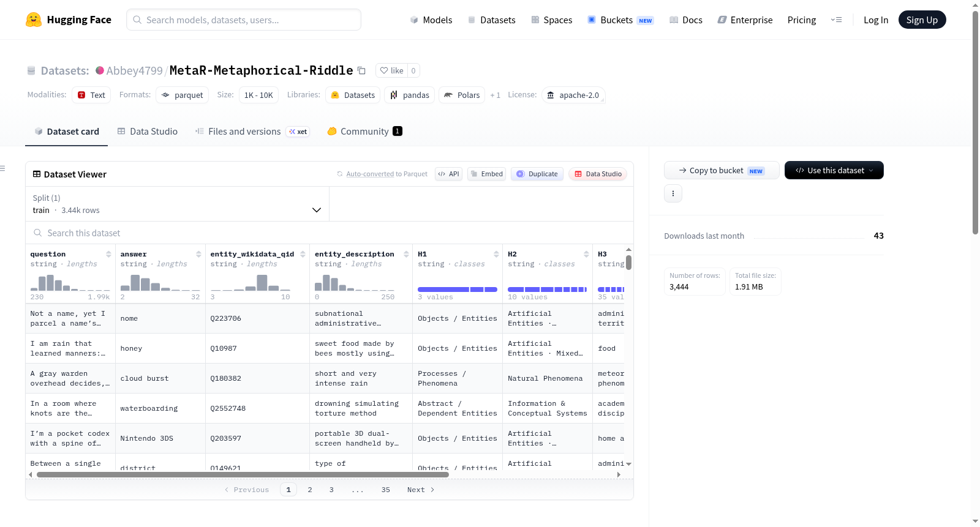Click the H1 classes distribution bar
Viewport: 980px width, 527px height.
[x=458, y=289]
